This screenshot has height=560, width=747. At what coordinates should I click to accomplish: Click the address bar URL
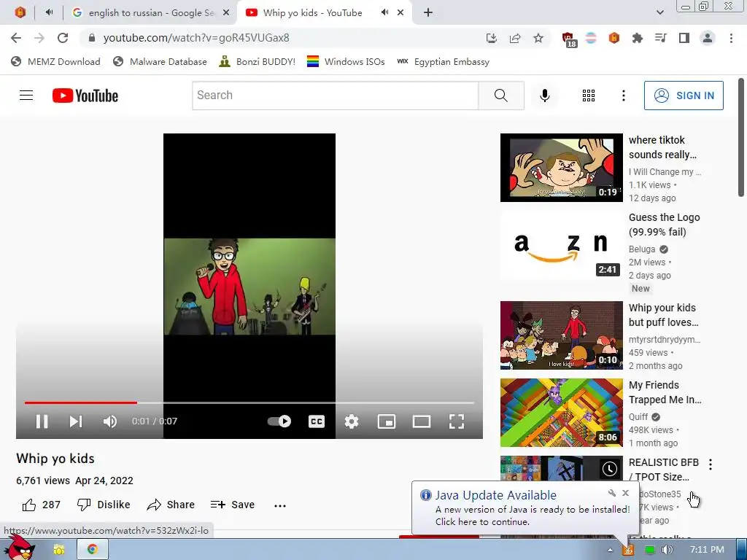196,38
